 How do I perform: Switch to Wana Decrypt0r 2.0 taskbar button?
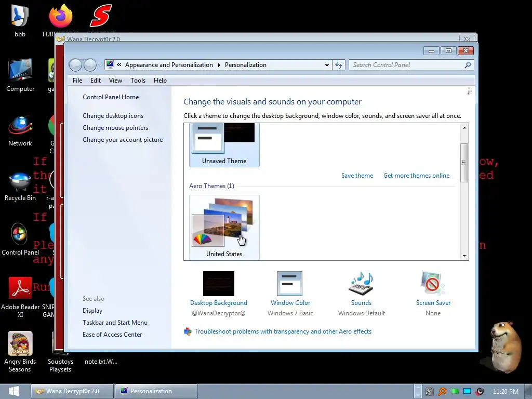(x=72, y=391)
